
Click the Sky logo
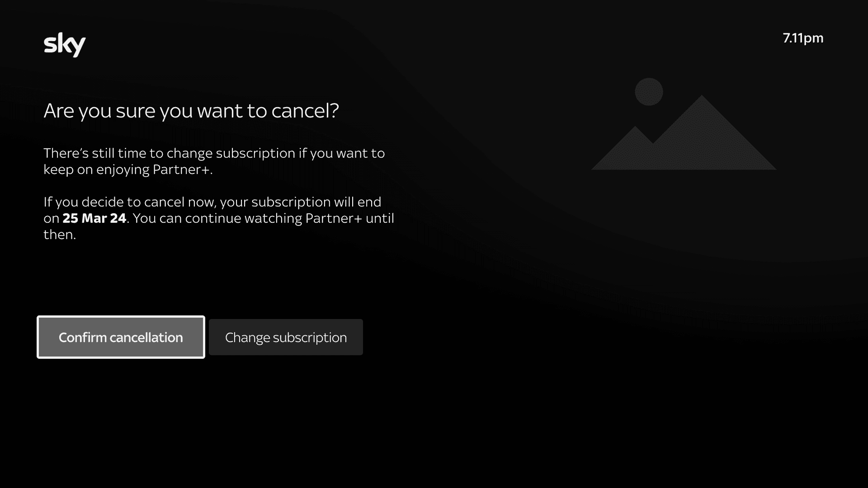pos(65,44)
